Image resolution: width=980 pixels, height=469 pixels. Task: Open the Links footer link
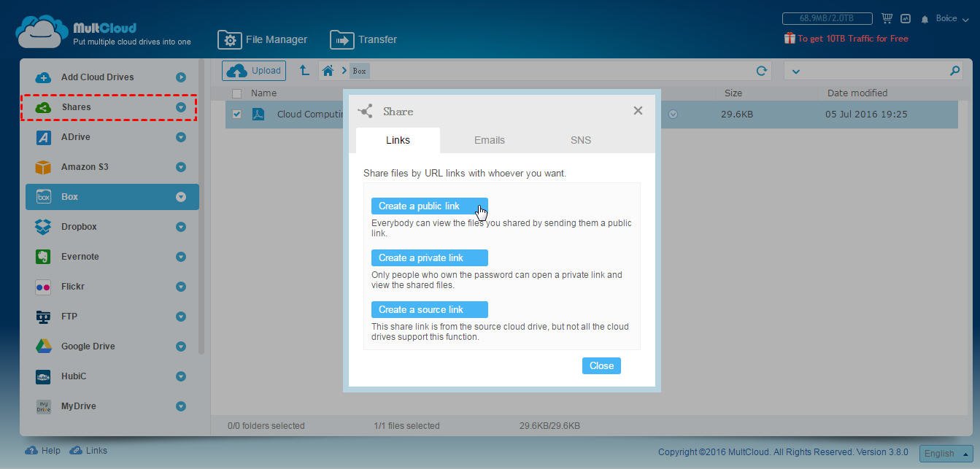[x=88, y=451]
